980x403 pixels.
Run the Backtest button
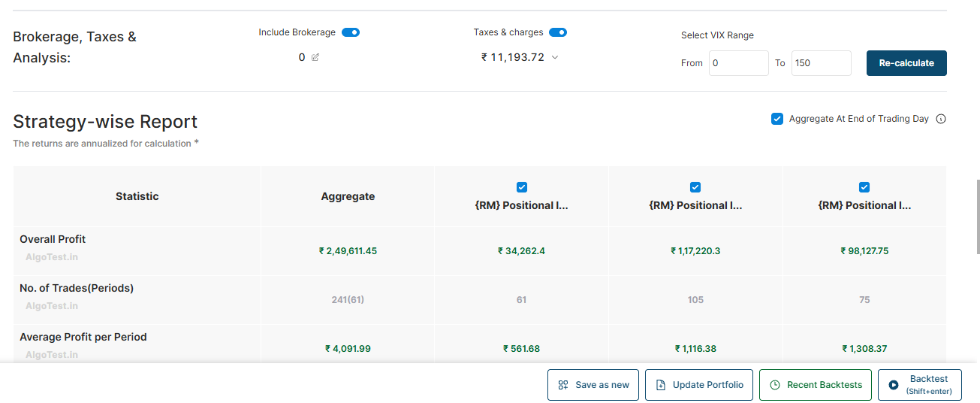point(919,385)
